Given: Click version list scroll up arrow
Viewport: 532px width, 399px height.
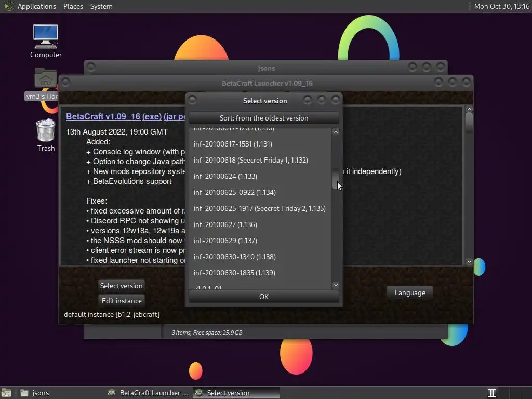Looking at the screenshot, I should [x=335, y=131].
